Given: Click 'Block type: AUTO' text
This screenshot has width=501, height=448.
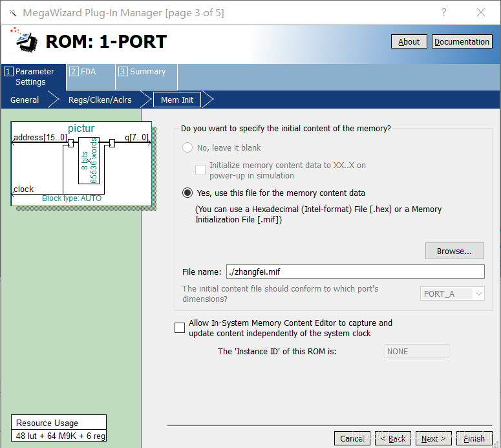Looking at the screenshot, I should [72, 198].
